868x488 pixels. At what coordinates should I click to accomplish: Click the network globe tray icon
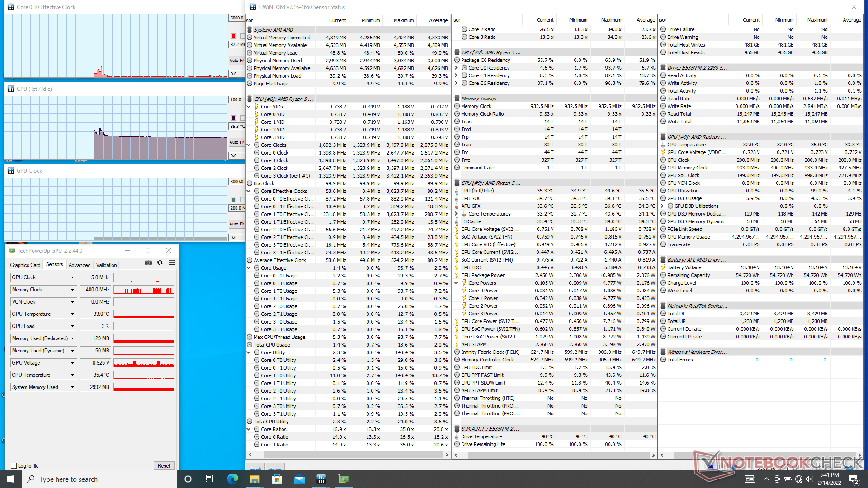(x=798, y=479)
